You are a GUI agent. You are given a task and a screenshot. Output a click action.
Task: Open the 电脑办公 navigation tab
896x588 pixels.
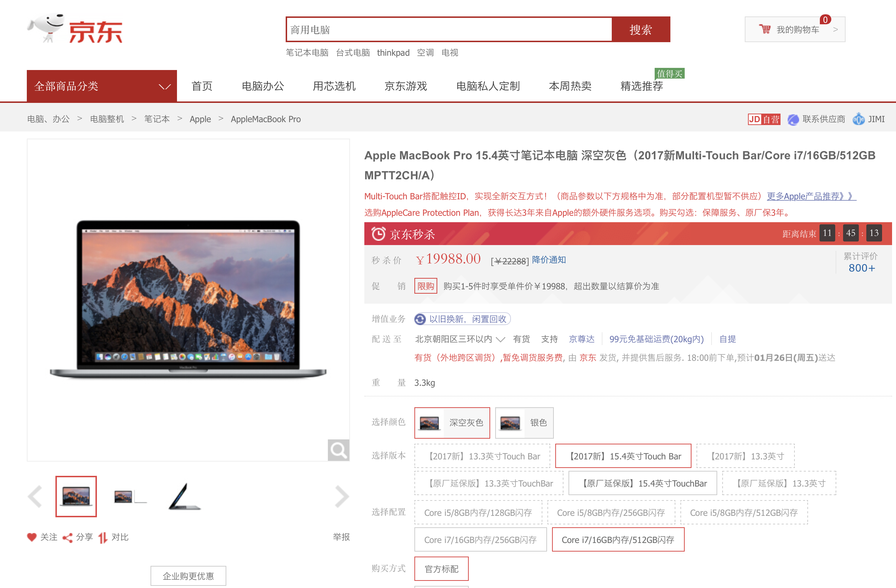[x=263, y=86]
